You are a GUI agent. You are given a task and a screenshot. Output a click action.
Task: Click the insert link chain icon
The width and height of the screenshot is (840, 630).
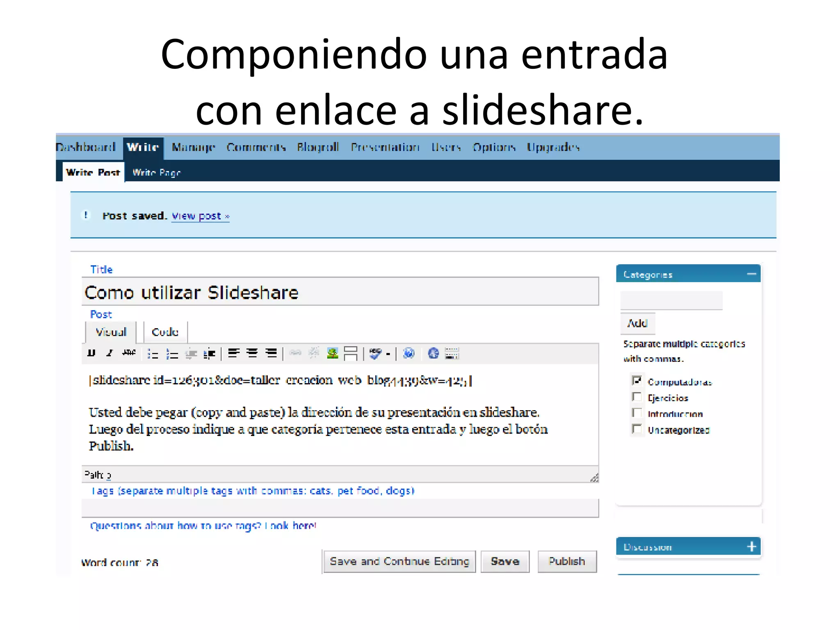point(295,353)
